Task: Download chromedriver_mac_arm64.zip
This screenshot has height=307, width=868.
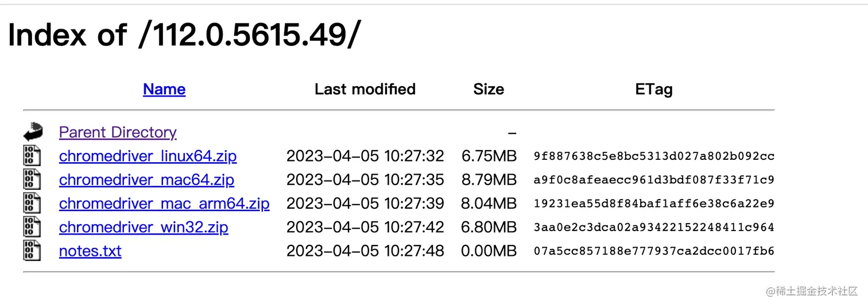Action: 164,203
